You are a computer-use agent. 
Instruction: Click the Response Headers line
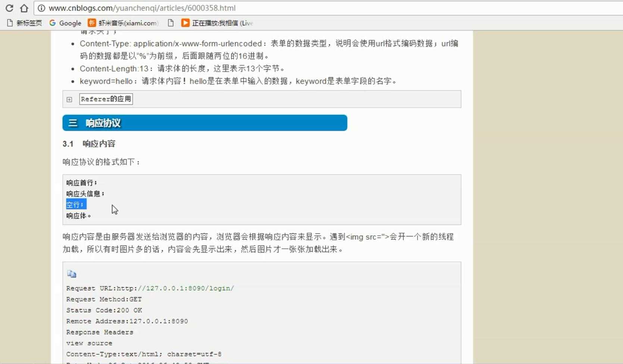100,332
